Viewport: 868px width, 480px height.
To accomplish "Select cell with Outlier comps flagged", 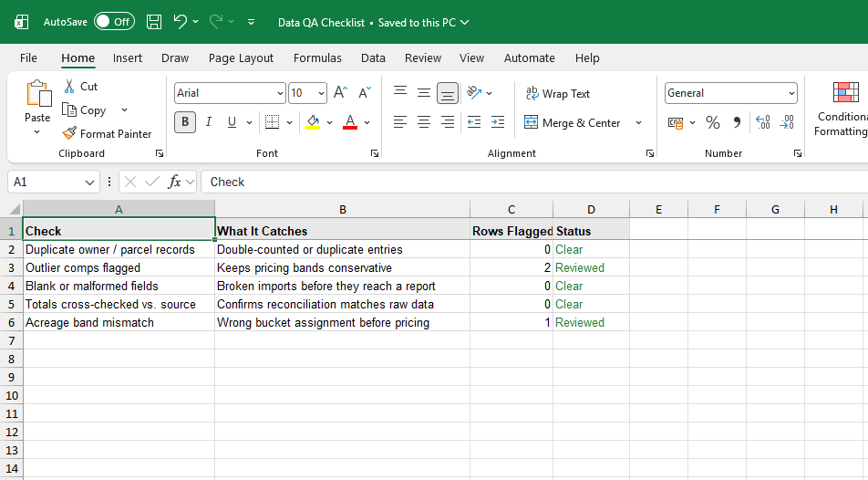I will pyautogui.click(x=119, y=267).
